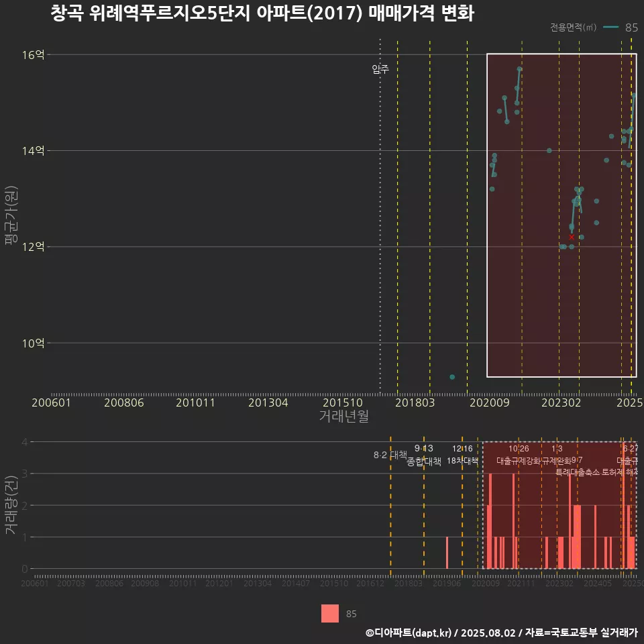Click the 입주 marker label

tap(380, 69)
